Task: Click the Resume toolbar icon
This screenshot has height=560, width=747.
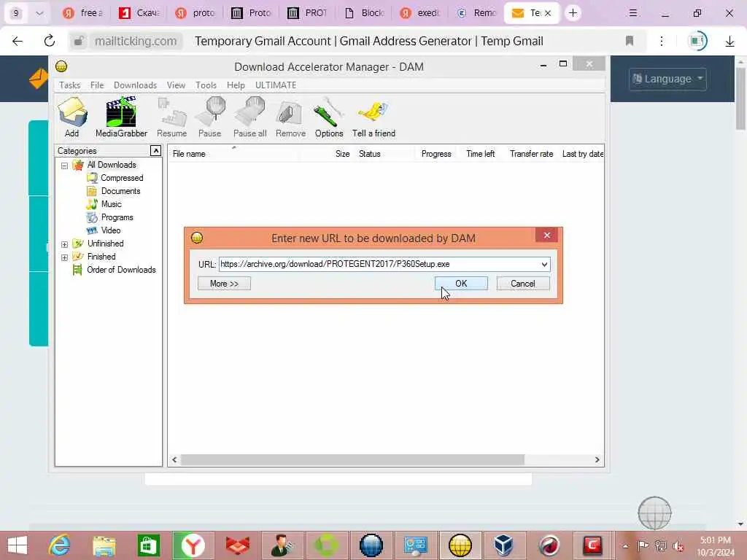Action: click(x=171, y=117)
